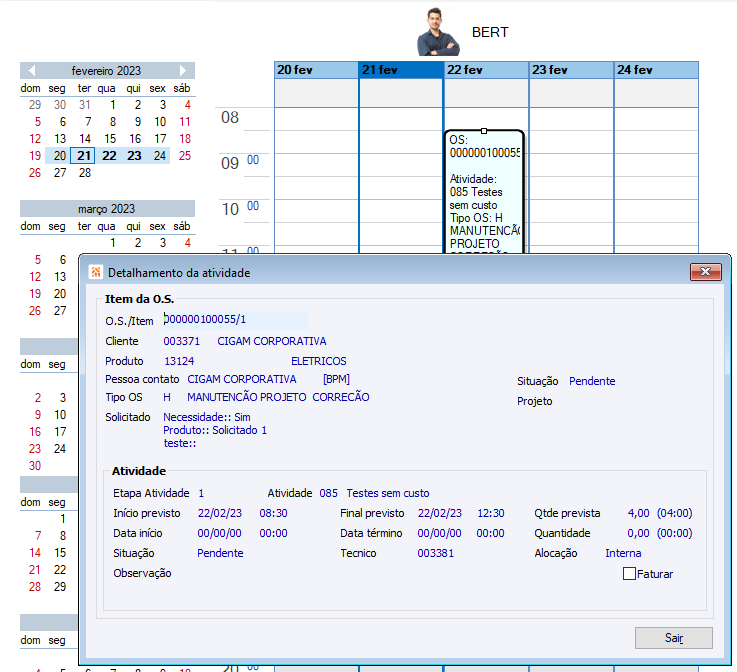
Task: Click the appointment's top resize handle
Action: (x=484, y=131)
